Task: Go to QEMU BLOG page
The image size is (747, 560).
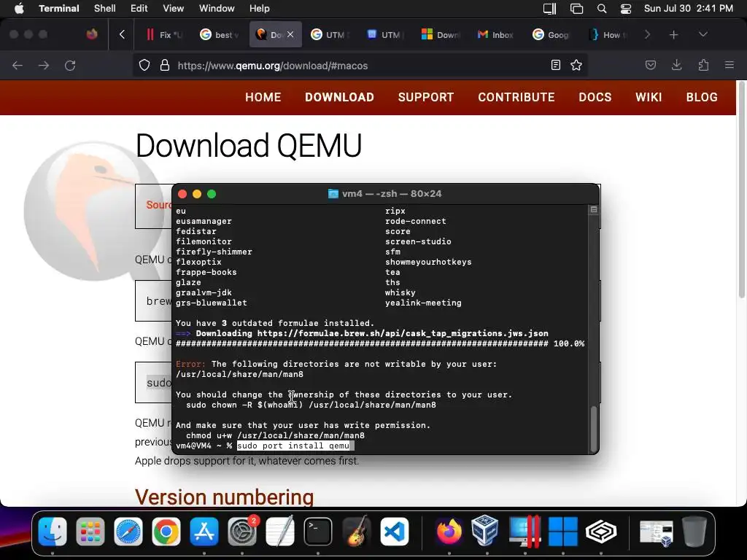Action: tap(702, 97)
